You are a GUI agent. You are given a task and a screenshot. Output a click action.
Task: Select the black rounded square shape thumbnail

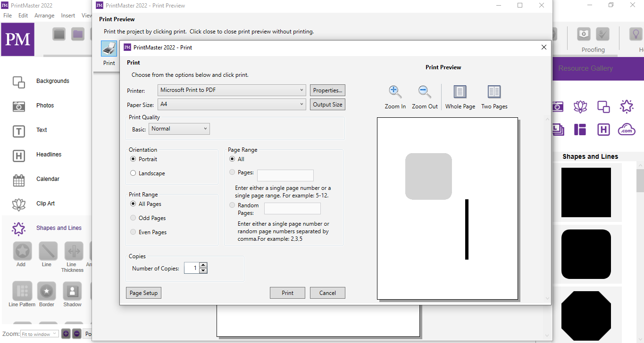[x=586, y=254]
